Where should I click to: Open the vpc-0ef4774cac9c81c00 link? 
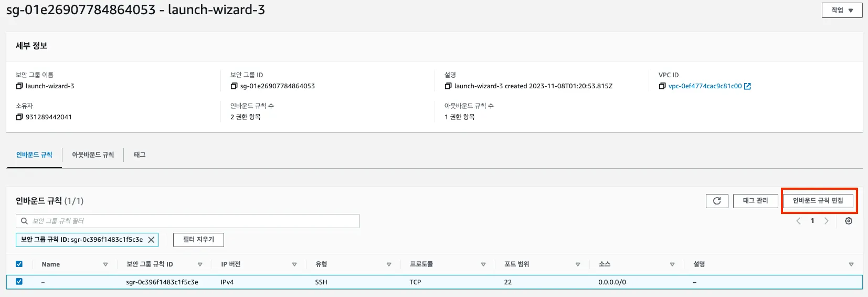[x=705, y=86]
